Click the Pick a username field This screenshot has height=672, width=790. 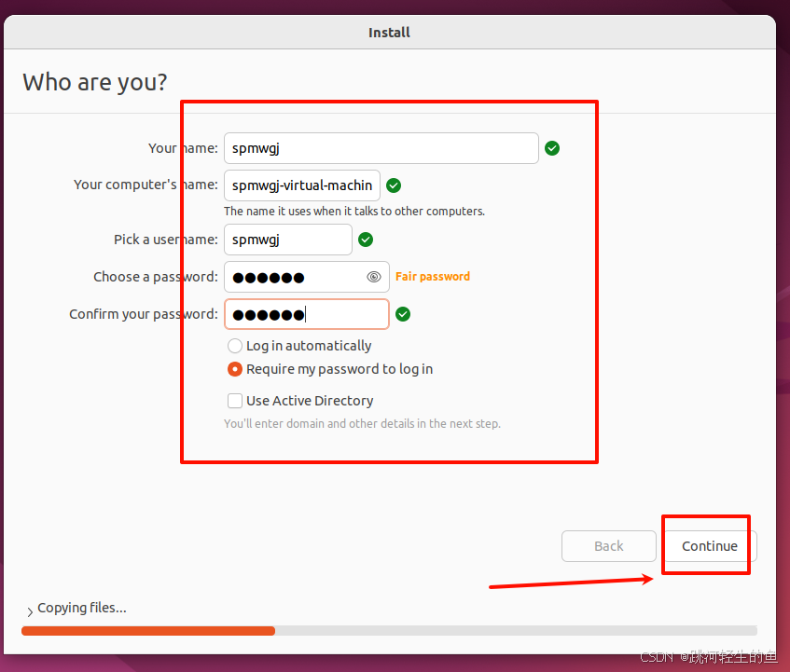click(287, 240)
